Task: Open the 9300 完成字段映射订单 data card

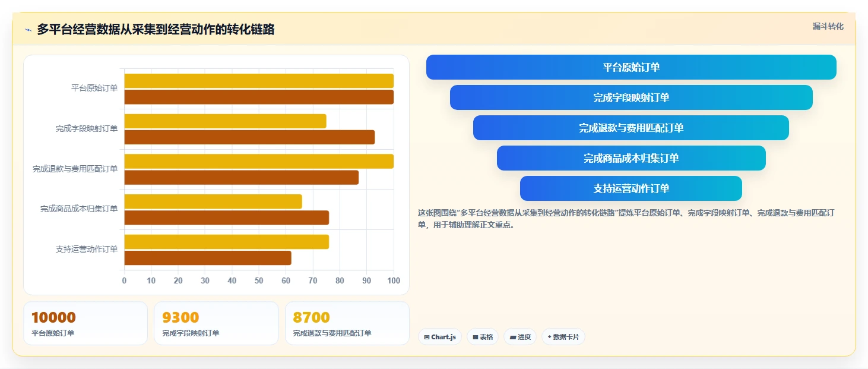Action: pos(216,323)
